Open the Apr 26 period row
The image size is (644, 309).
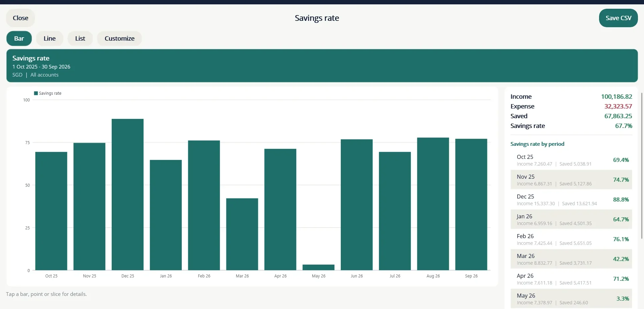tap(571, 279)
